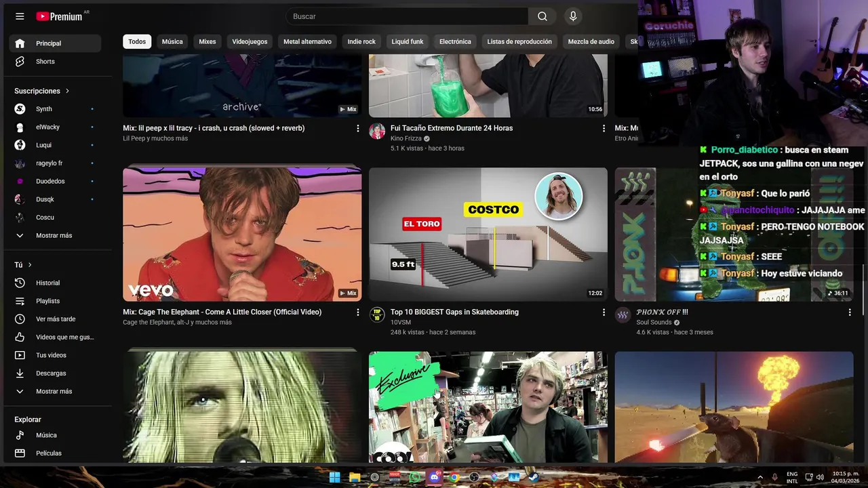Select the Todos filter chip

pyautogui.click(x=137, y=41)
